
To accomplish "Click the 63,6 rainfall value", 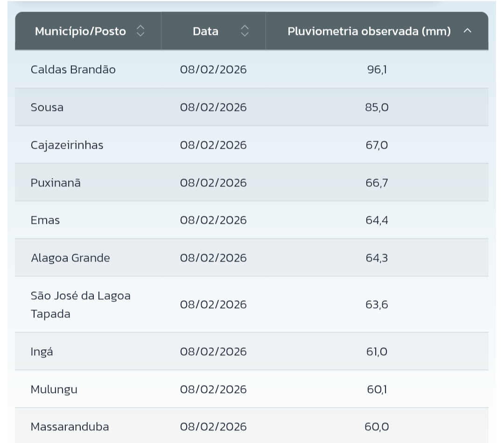I will tap(377, 305).
